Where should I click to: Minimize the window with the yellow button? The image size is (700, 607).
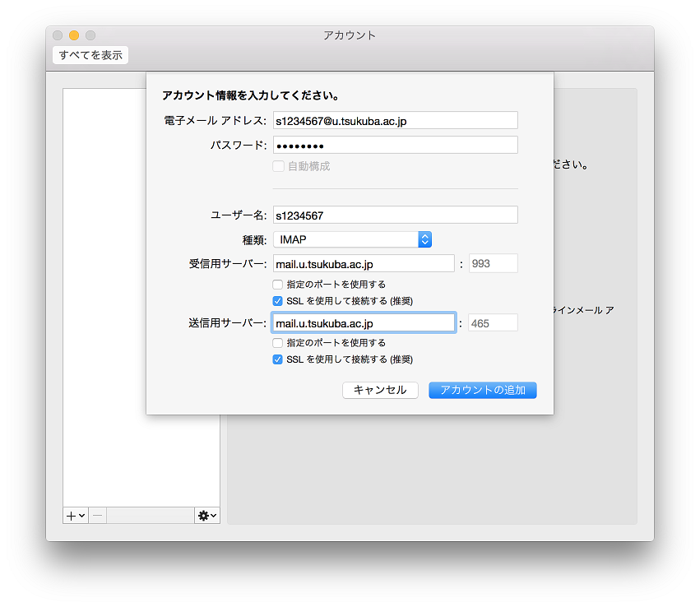tap(74, 35)
